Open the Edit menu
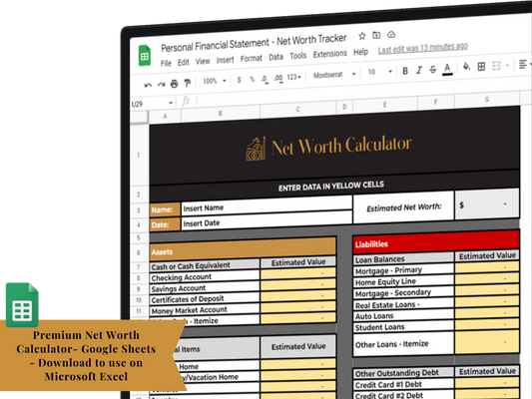Viewport: 532px width, 399px height. click(x=184, y=63)
